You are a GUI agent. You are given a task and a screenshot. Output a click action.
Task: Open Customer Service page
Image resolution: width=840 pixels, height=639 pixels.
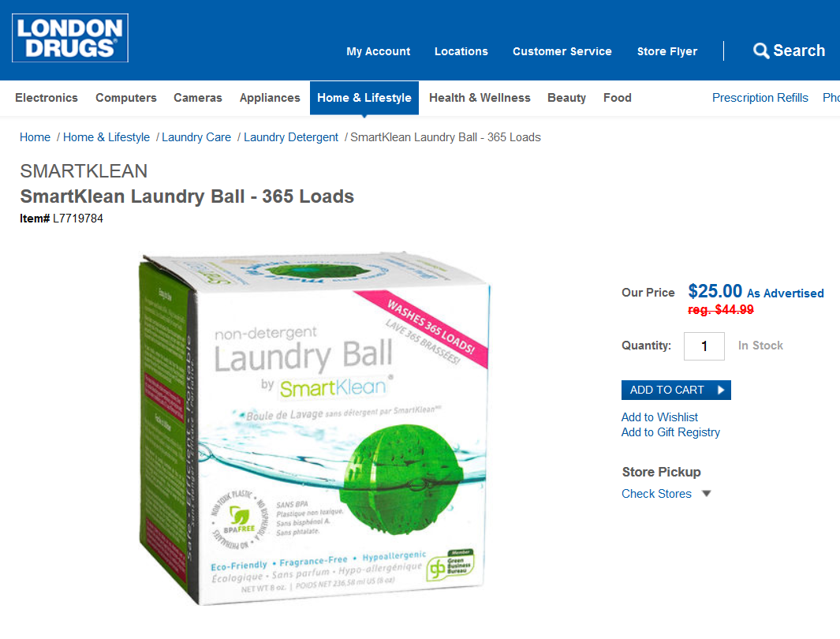pos(562,51)
